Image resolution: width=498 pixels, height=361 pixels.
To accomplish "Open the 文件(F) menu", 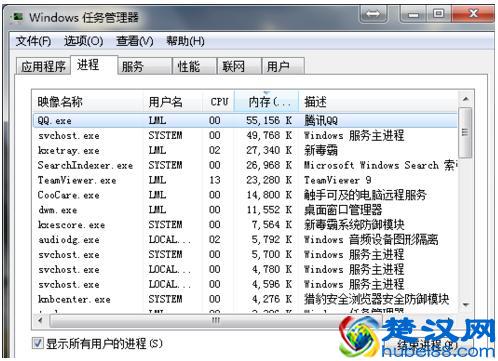I will (x=33, y=41).
